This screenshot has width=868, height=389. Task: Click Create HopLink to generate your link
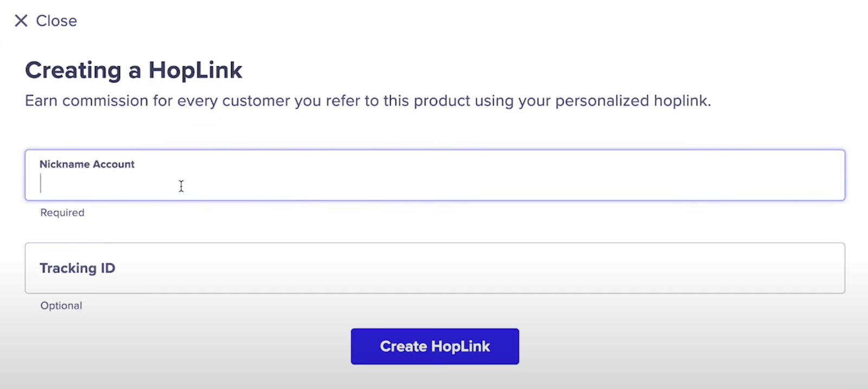[434, 346]
